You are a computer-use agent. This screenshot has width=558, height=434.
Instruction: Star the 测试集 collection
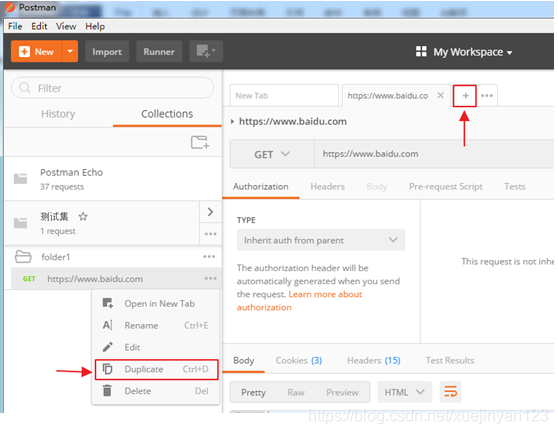click(x=83, y=216)
